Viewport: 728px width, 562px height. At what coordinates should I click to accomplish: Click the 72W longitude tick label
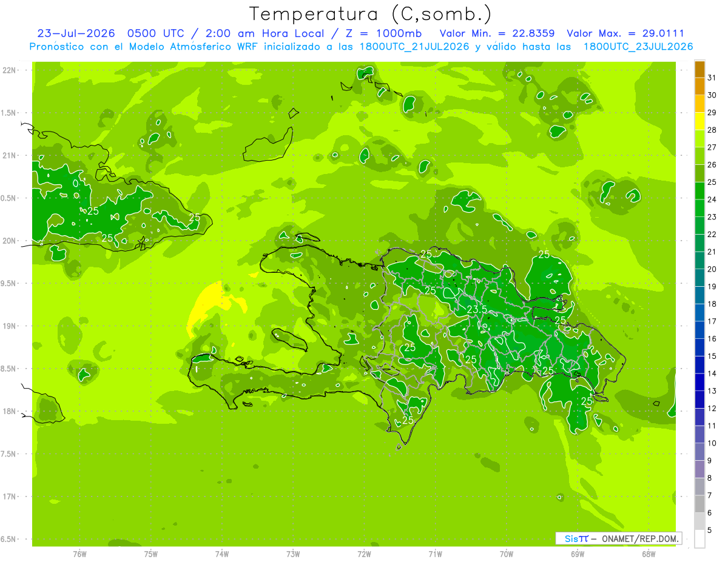pyautogui.click(x=364, y=554)
